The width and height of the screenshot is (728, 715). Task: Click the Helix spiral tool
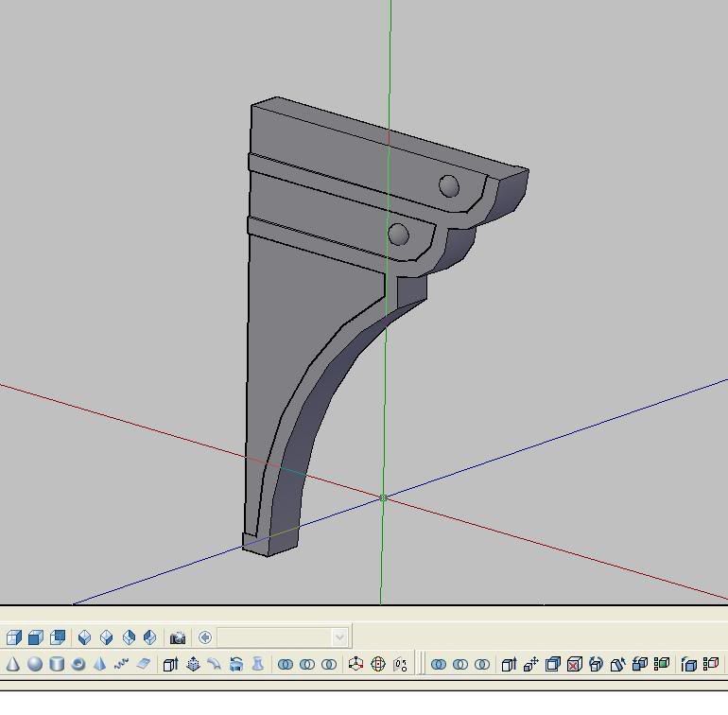(x=121, y=665)
